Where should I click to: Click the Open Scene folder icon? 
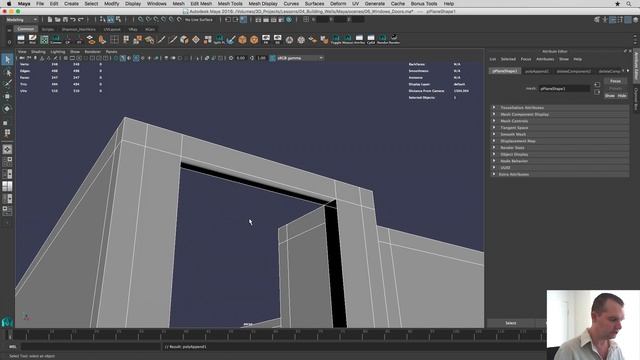pyautogui.click(x=58, y=20)
